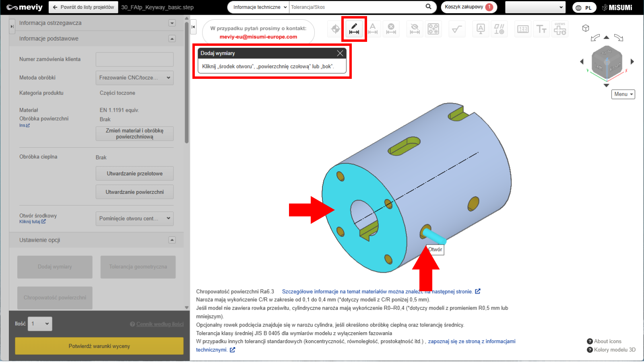This screenshot has height=362, width=644.
Task: Click the delete dimension icon
Action: click(x=391, y=29)
